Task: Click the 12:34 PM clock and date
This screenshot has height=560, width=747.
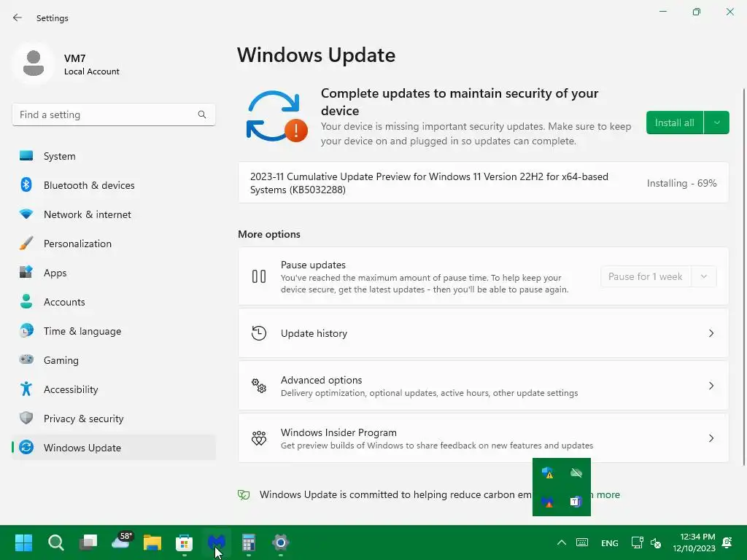Action: click(x=694, y=542)
